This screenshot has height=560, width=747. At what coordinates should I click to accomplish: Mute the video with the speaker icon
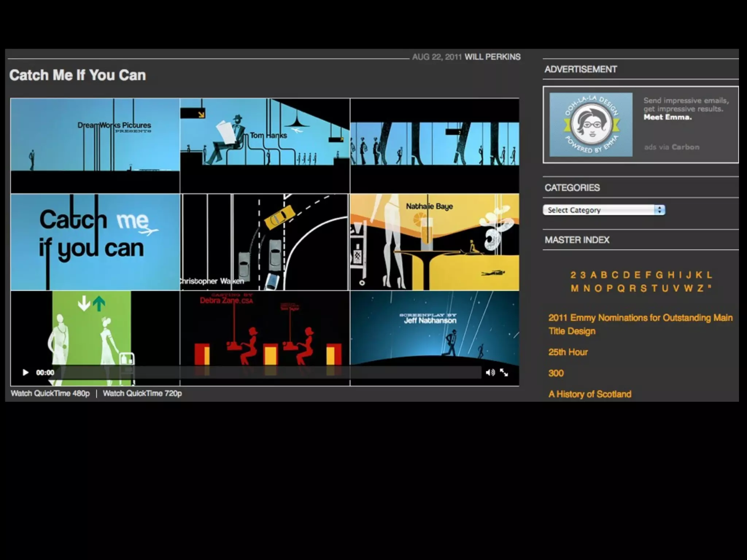pyautogui.click(x=490, y=372)
